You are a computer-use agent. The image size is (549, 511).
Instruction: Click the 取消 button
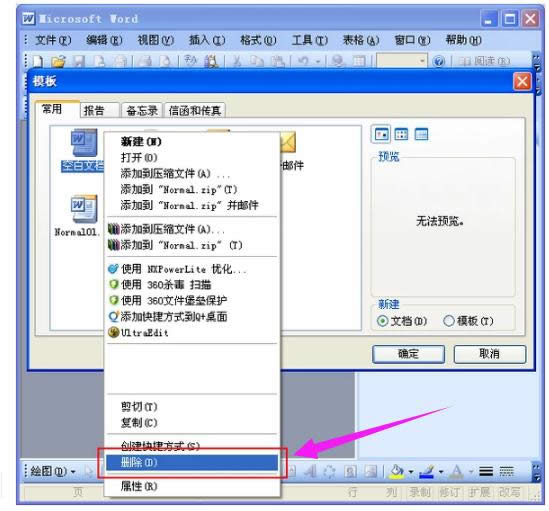[489, 354]
